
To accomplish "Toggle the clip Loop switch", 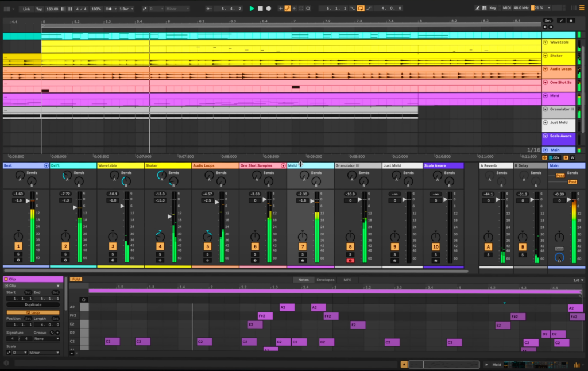I will click(33, 312).
